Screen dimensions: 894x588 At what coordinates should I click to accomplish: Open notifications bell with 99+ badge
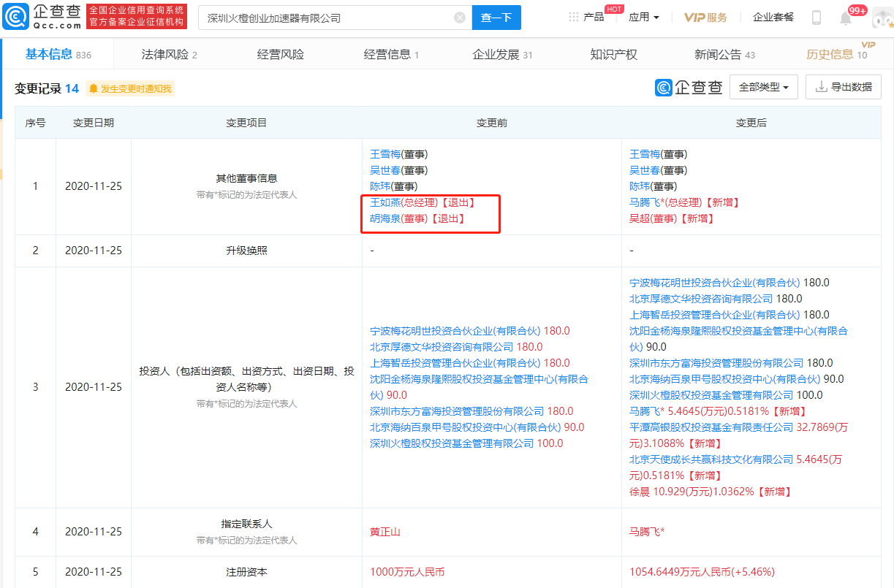click(x=846, y=18)
